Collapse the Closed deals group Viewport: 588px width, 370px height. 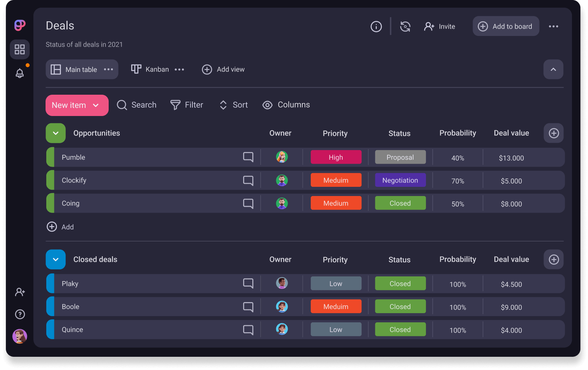point(55,259)
